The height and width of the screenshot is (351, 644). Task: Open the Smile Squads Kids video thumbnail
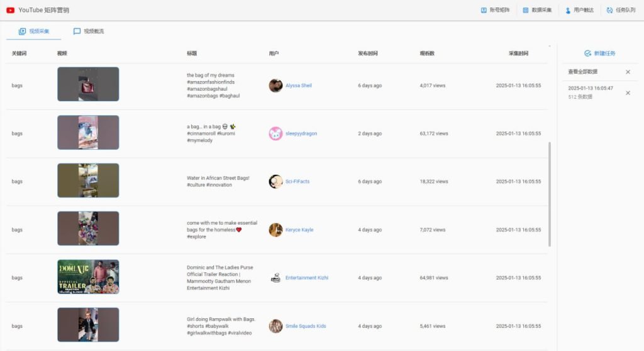click(x=88, y=325)
